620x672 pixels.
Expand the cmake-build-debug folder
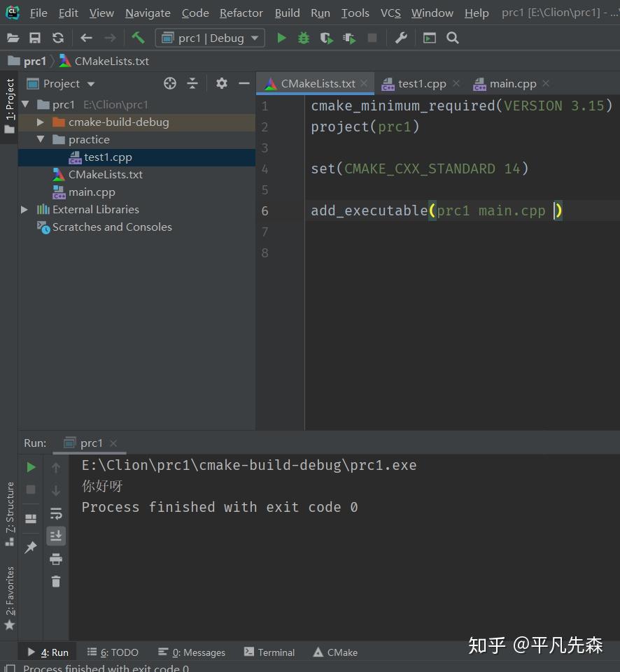(x=41, y=122)
